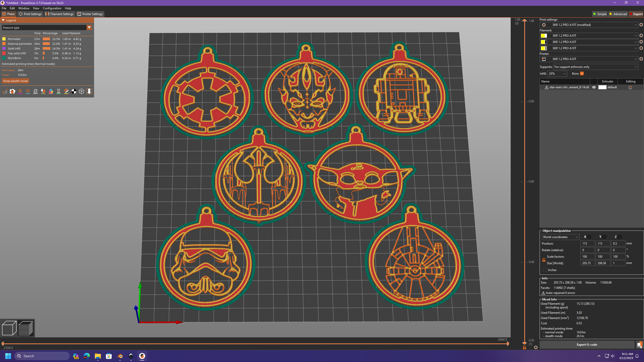Edit first filament preset gear icon
Viewport: 644px width, 362px height.
[x=641, y=35]
